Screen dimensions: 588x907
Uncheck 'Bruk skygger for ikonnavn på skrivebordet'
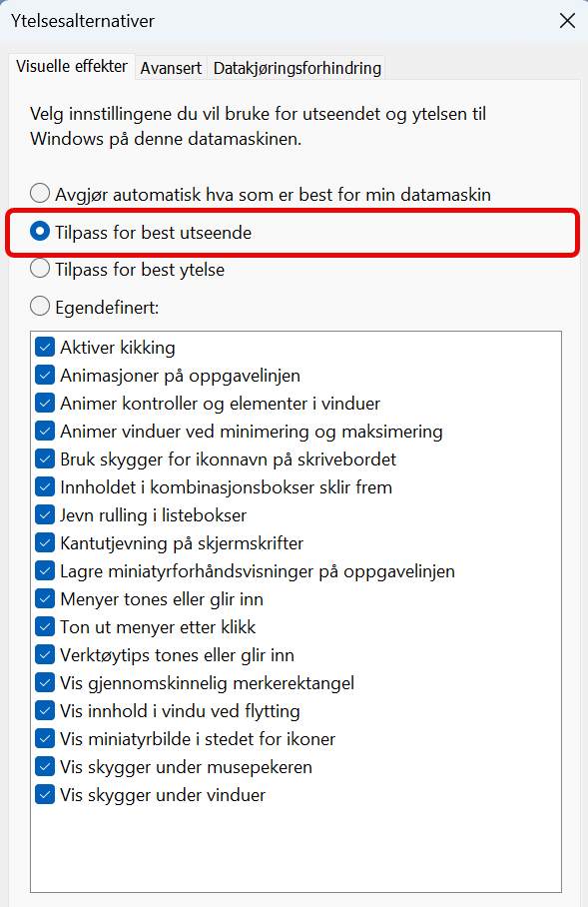click(x=45, y=459)
